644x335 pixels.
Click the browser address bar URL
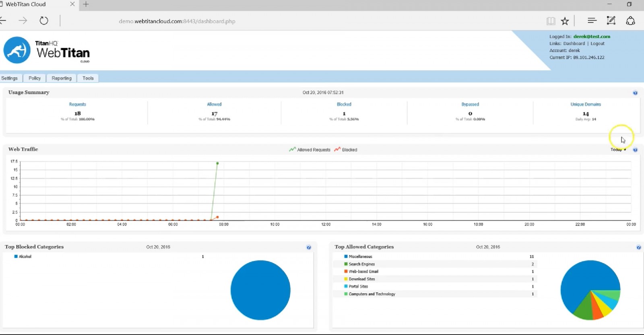(x=177, y=21)
